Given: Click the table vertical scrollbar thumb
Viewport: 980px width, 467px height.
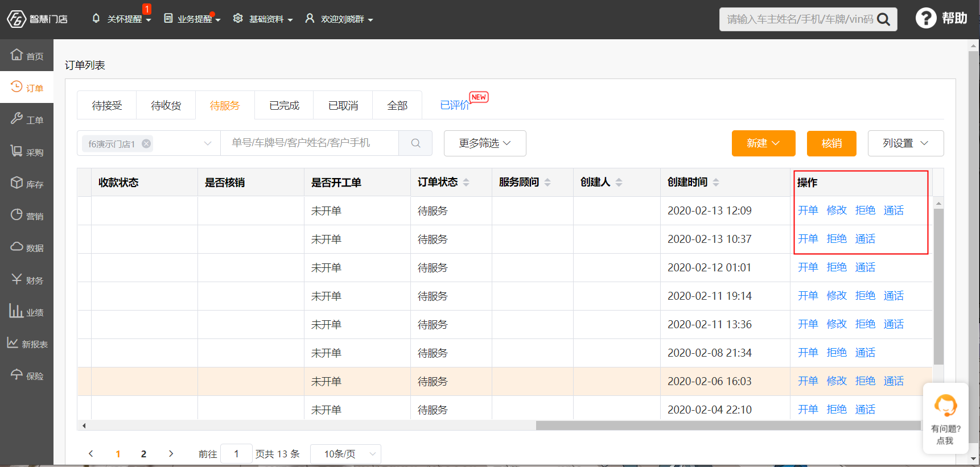Looking at the screenshot, I should pyautogui.click(x=938, y=287).
